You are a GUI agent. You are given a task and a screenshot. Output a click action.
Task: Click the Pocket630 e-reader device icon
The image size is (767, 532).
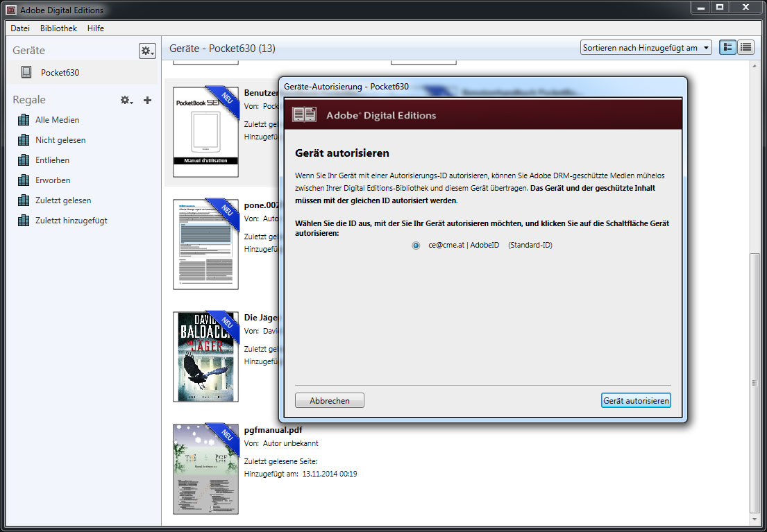(x=26, y=72)
